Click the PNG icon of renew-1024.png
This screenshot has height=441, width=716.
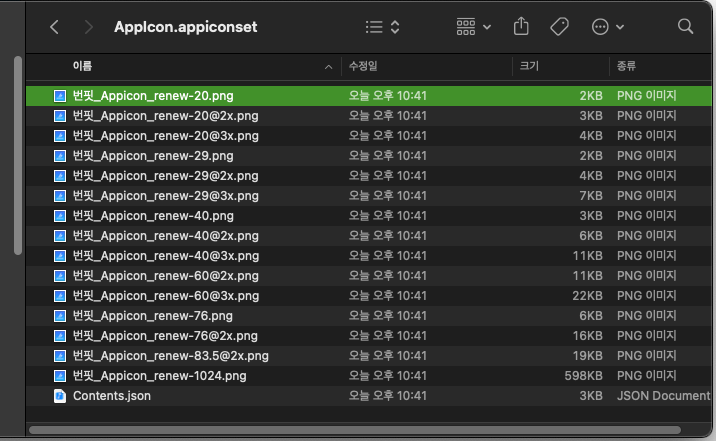(x=60, y=376)
